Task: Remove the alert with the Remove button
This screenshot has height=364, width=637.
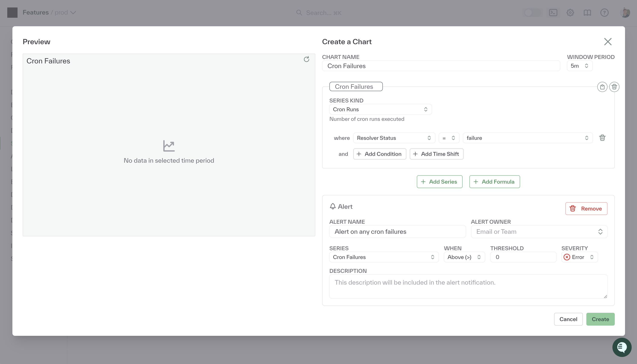Action: [x=586, y=209]
